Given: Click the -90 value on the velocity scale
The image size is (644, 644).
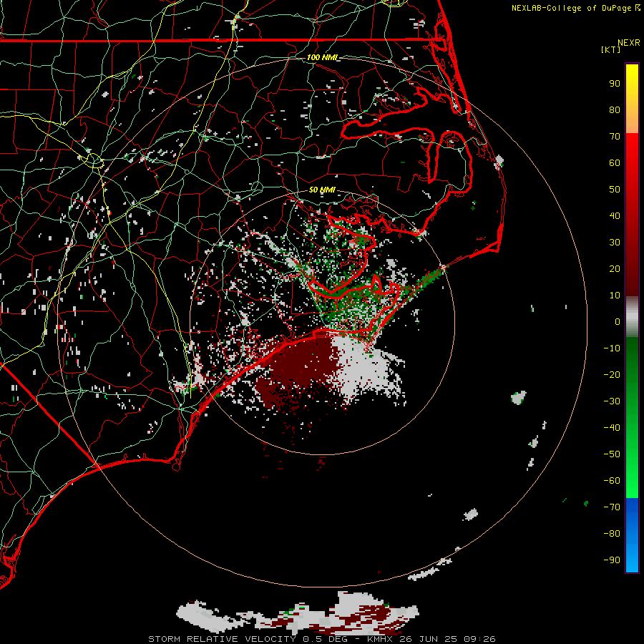Looking at the screenshot, I should 612,560.
